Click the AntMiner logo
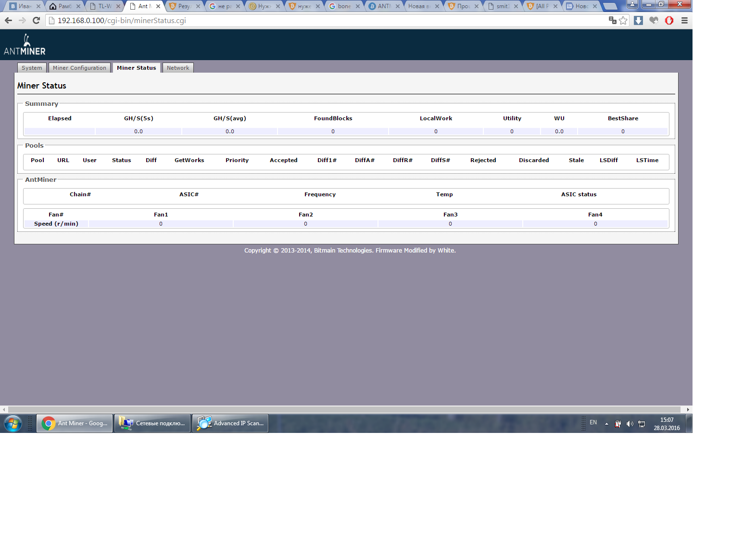756x533 pixels. (x=25, y=45)
